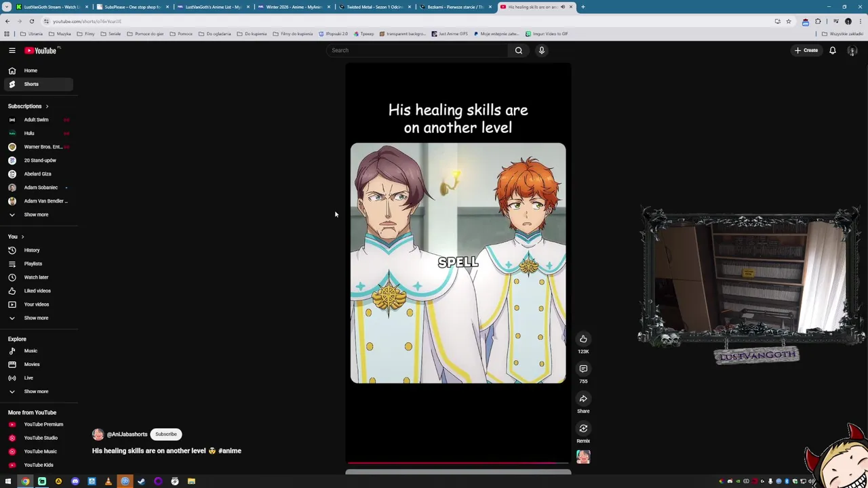
Task: Open Adult Swim subscription channel
Action: tap(38, 120)
